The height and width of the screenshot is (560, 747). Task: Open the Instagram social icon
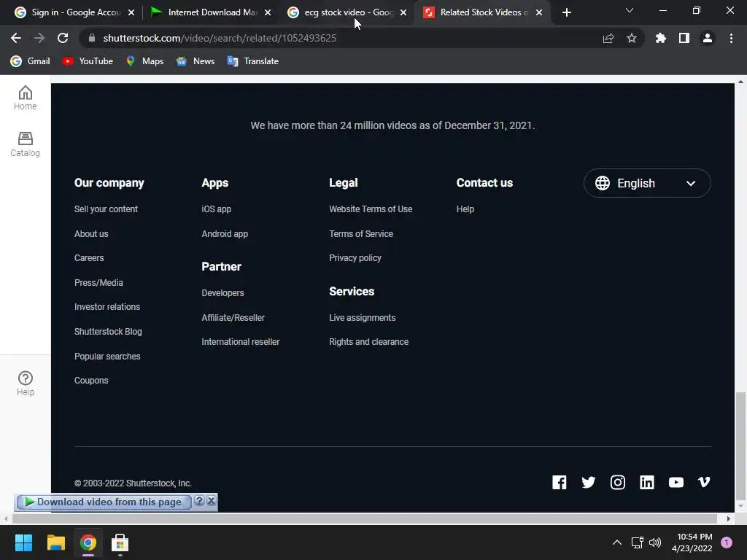(618, 483)
